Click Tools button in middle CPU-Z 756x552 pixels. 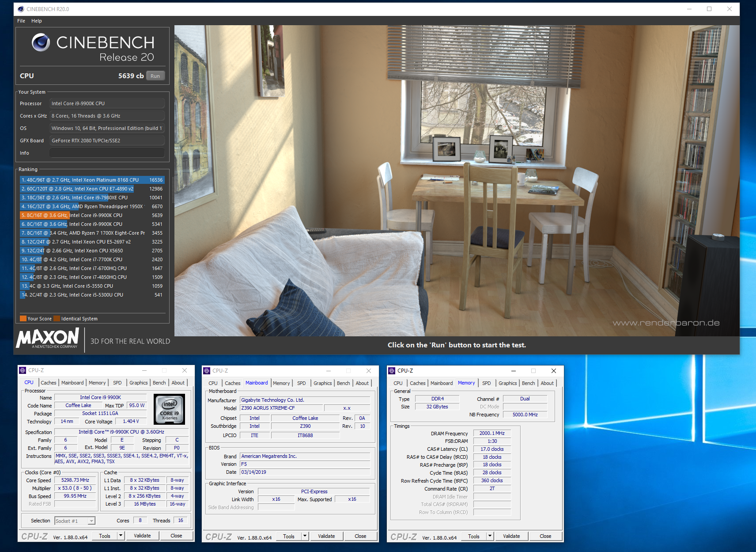(x=289, y=536)
